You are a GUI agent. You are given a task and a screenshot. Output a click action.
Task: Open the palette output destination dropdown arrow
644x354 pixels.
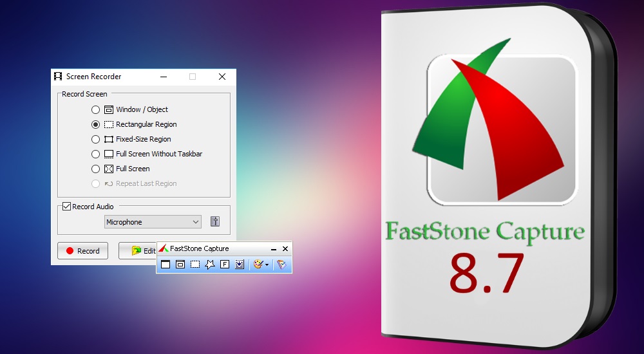tap(267, 265)
